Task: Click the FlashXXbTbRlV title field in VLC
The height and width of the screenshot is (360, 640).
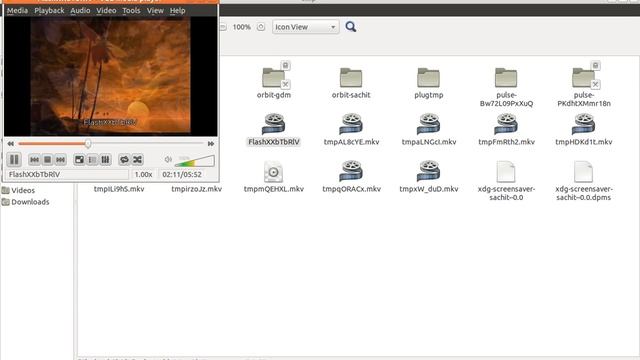Action: [67, 174]
